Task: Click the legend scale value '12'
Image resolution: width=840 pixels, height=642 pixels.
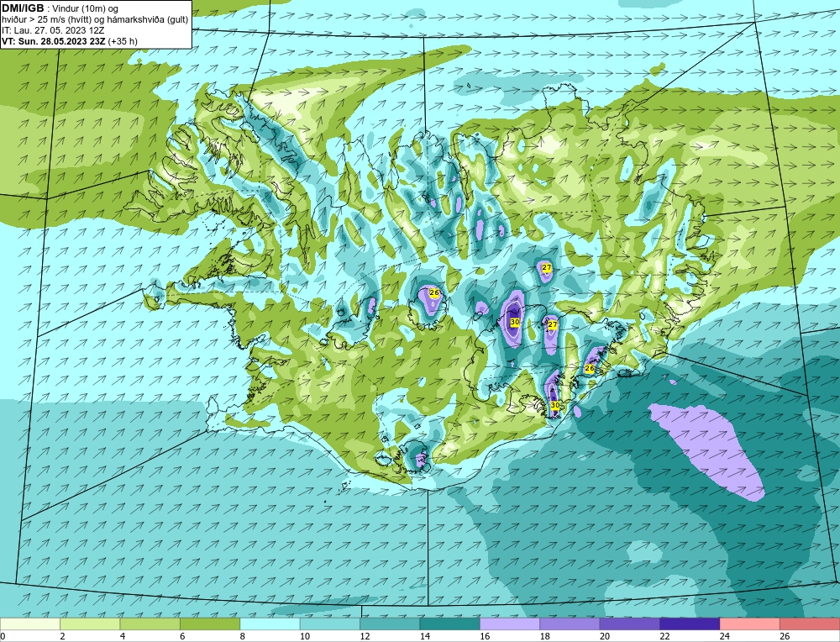Action: [x=365, y=636]
